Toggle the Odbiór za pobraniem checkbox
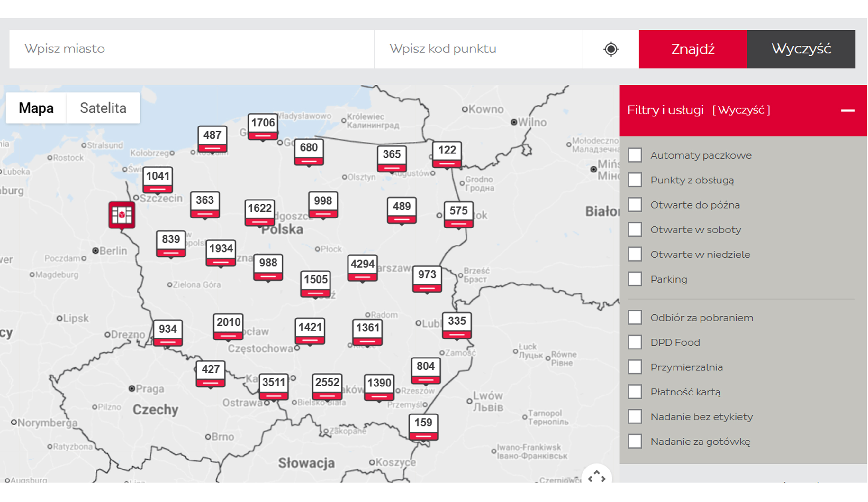 (635, 318)
